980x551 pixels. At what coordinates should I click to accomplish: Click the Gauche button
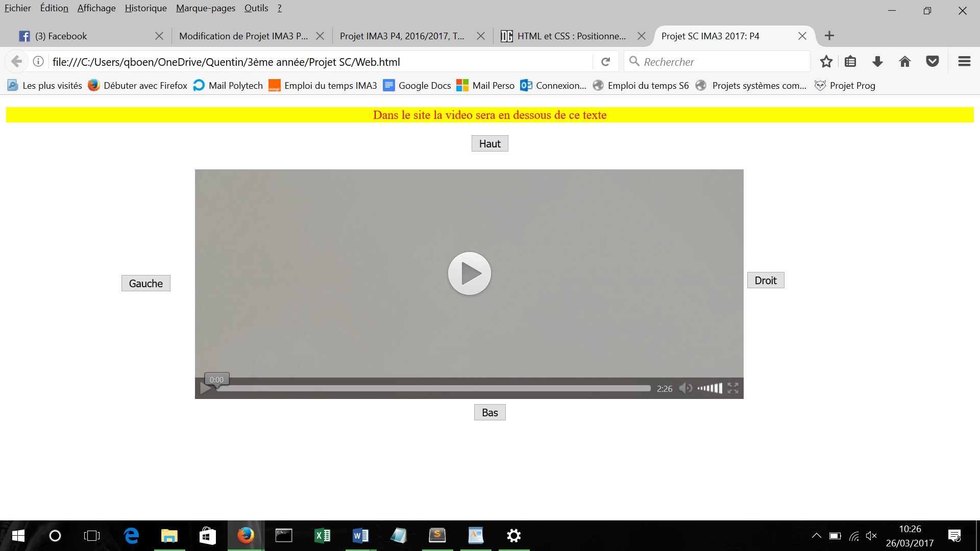point(146,283)
